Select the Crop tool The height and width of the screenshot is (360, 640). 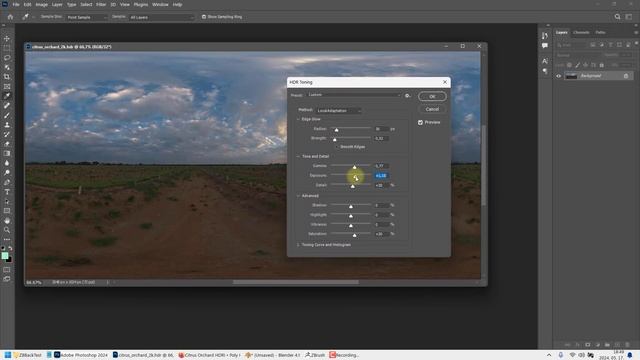coord(7,77)
